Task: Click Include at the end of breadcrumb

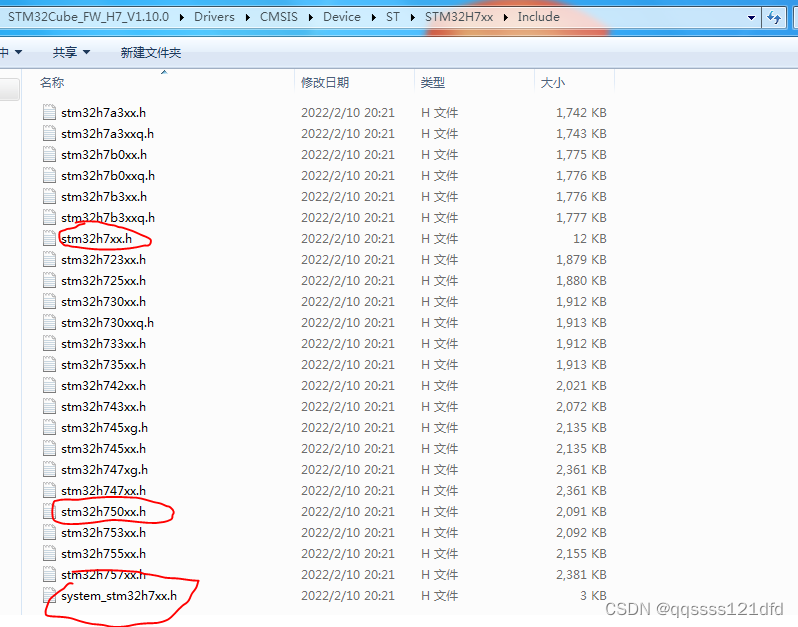Action: click(x=538, y=17)
